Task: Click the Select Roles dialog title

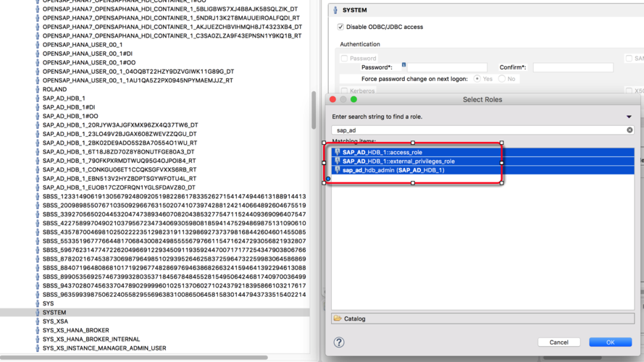Action: (482, 99)
